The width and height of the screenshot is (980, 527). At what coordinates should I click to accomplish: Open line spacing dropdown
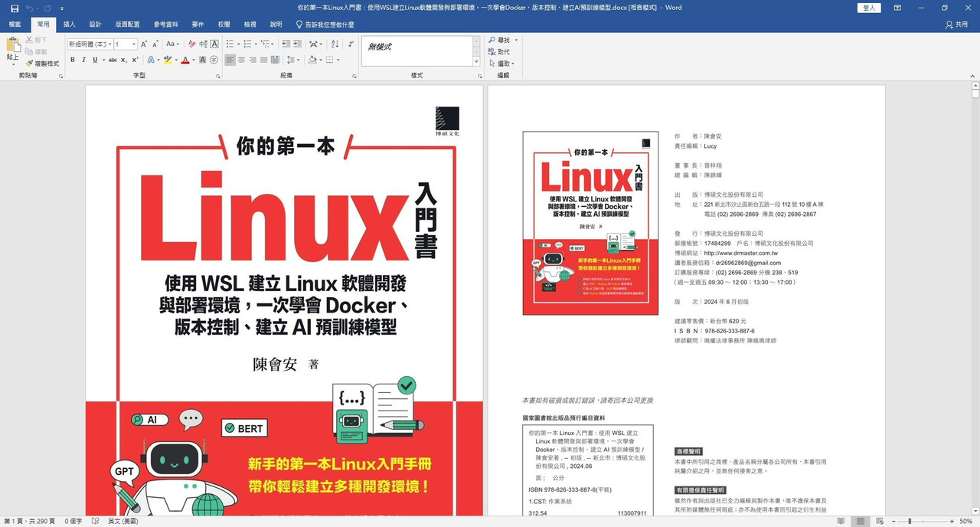click(292, 60)
